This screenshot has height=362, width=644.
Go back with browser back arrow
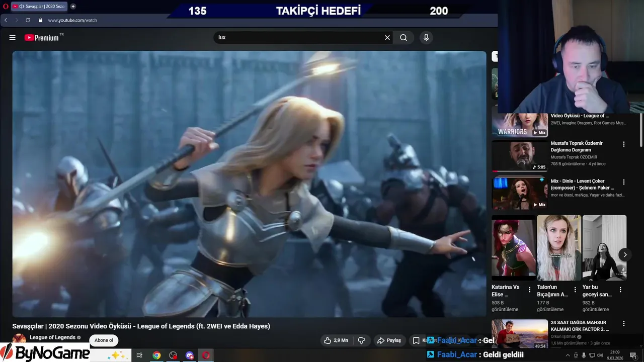pos(6,20)
